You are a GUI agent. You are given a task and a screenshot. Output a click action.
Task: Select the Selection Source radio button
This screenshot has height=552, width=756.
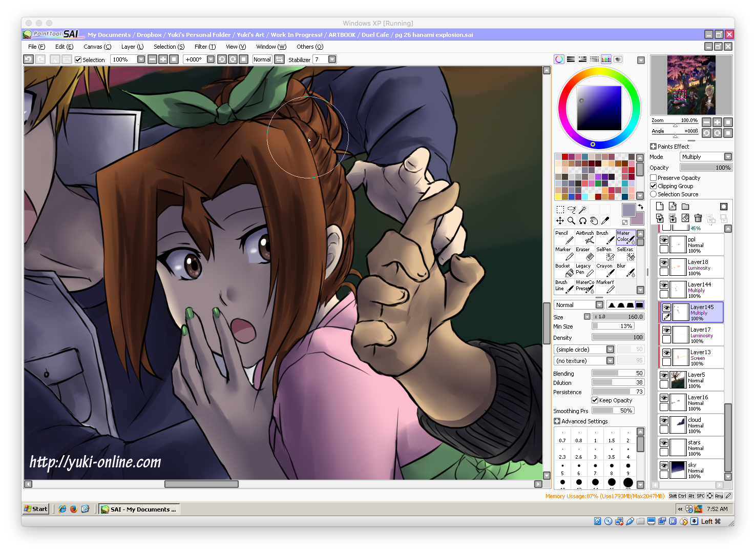[x=654, y=194]
